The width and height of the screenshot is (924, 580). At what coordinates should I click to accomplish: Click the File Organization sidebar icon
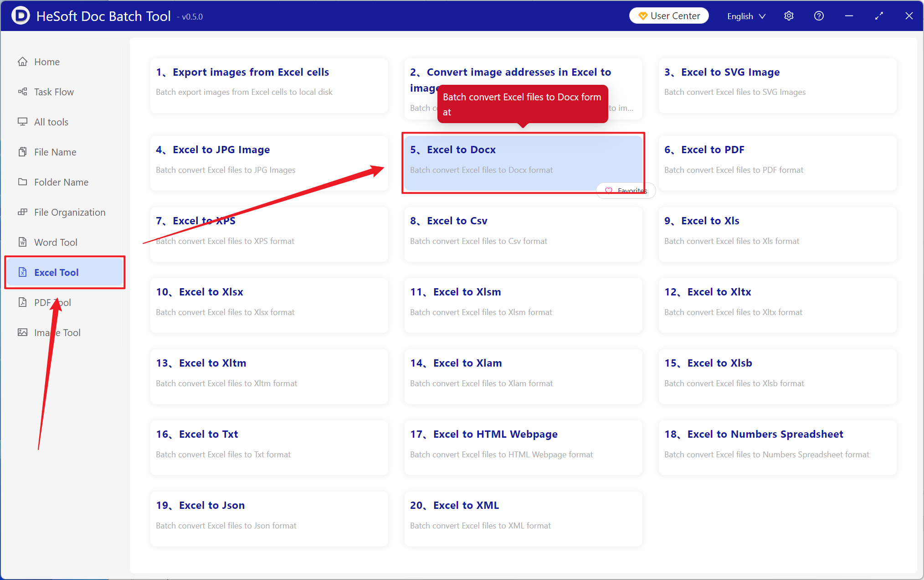pos(22,212)
